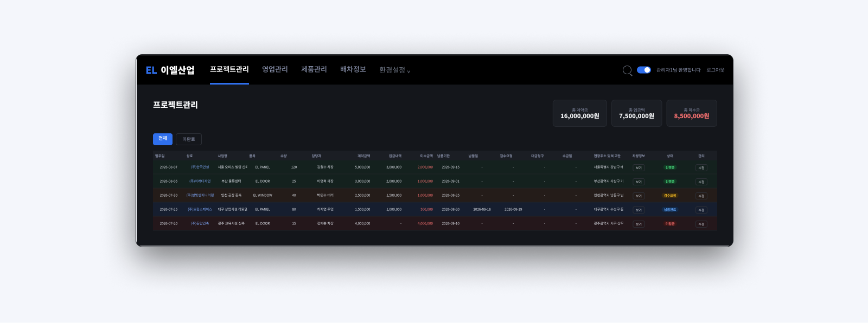Click 보기 for 2026-08-05 row
The width and height of the screenshot is (868, 323).
click(x=639, y=182)
